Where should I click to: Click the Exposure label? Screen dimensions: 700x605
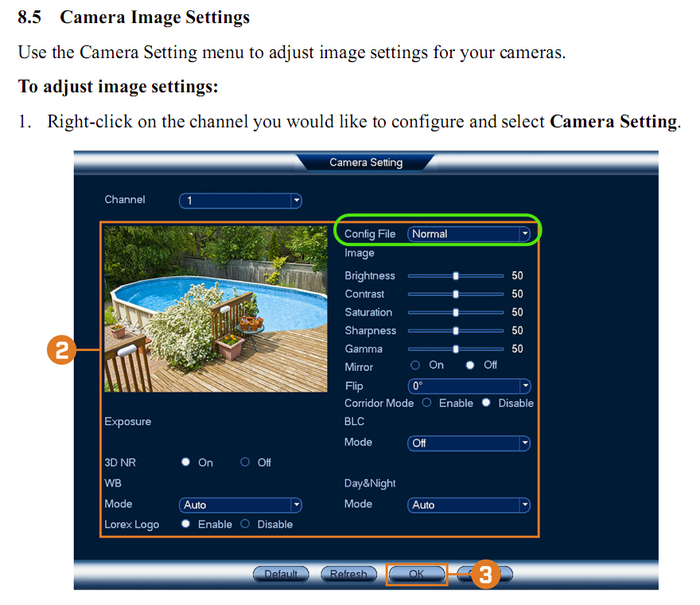[x=128, y=421]
